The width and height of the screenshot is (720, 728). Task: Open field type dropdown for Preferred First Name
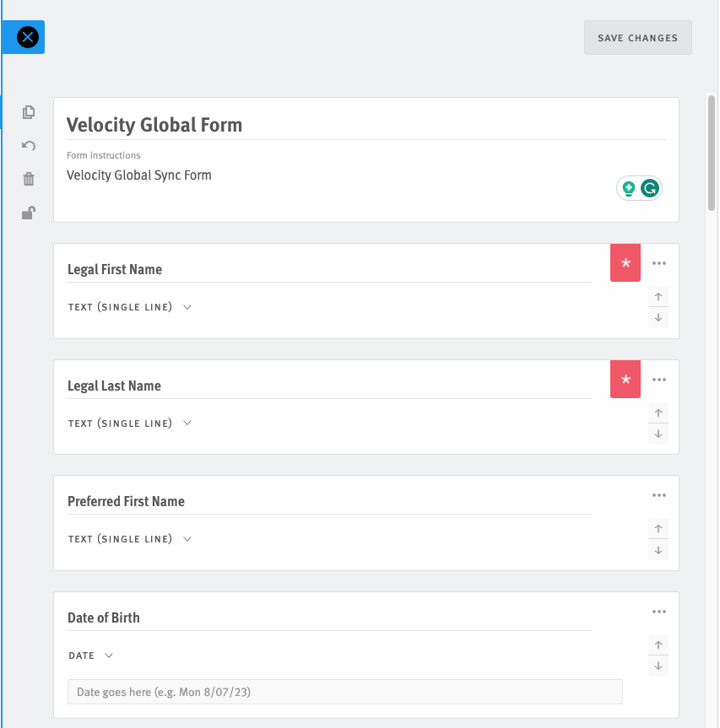pyautogui.click(x=130, y=539)
